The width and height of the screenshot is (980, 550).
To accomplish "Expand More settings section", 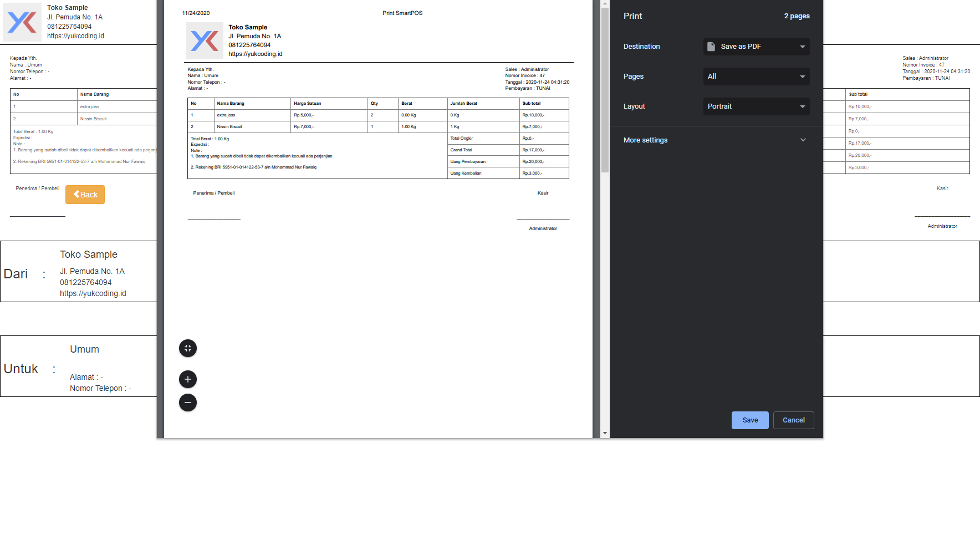I will point(715,140).
